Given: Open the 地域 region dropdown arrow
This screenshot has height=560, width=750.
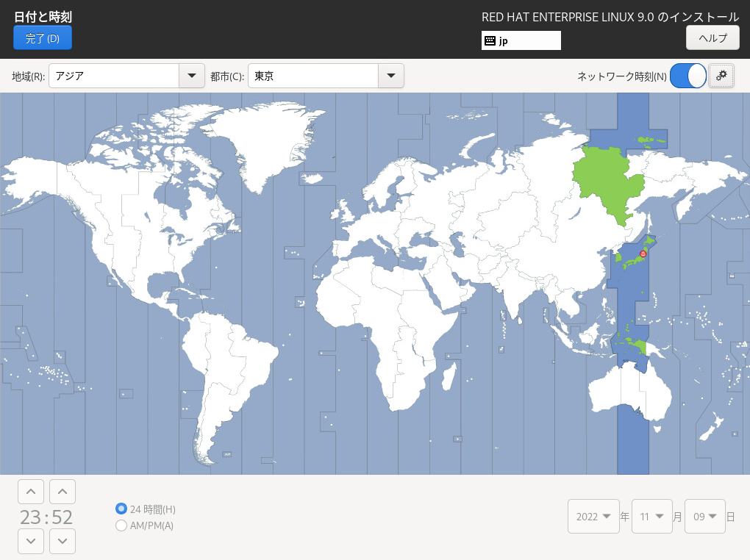Looking at the screenshot, I should [192, 76].
